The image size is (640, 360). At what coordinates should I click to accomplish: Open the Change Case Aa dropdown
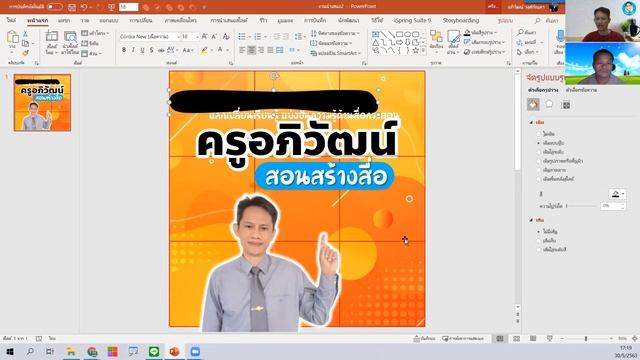coord(188,50)
